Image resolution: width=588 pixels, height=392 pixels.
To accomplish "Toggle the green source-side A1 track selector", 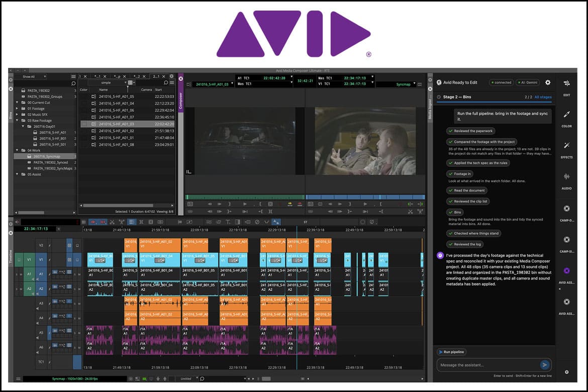I will (29, 274).
